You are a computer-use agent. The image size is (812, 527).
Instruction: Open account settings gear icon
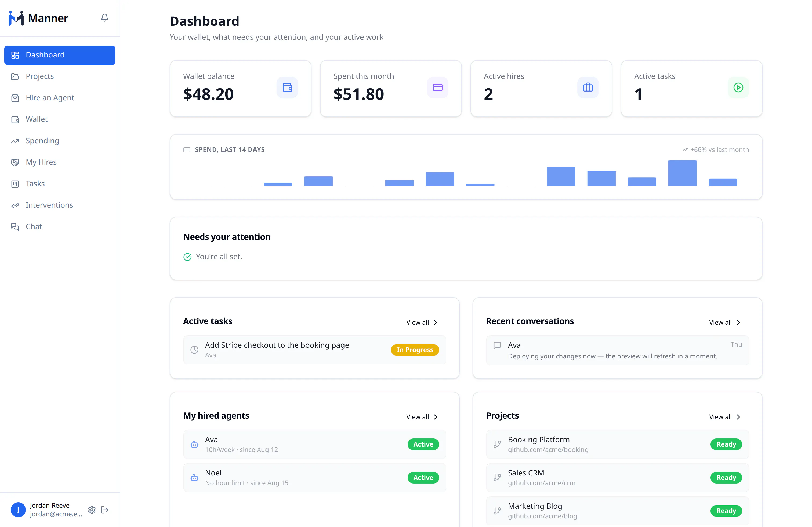point(92,510)
